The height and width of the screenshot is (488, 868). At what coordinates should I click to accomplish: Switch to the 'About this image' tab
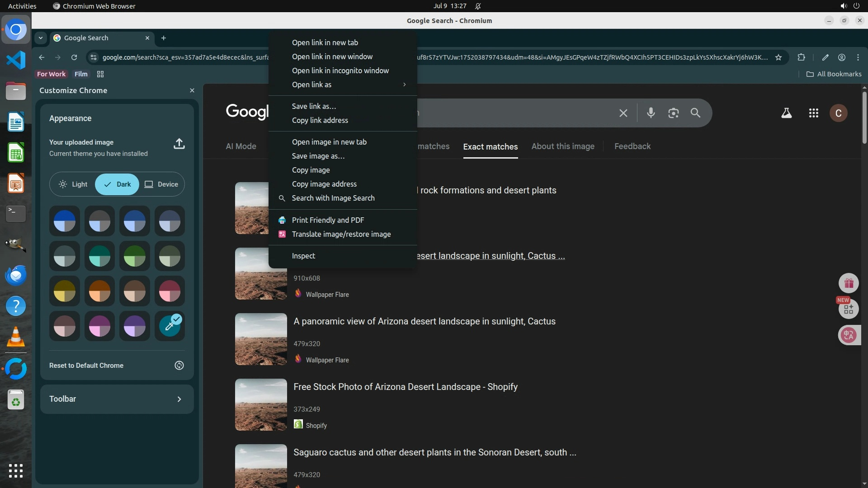tap(562, 146)
